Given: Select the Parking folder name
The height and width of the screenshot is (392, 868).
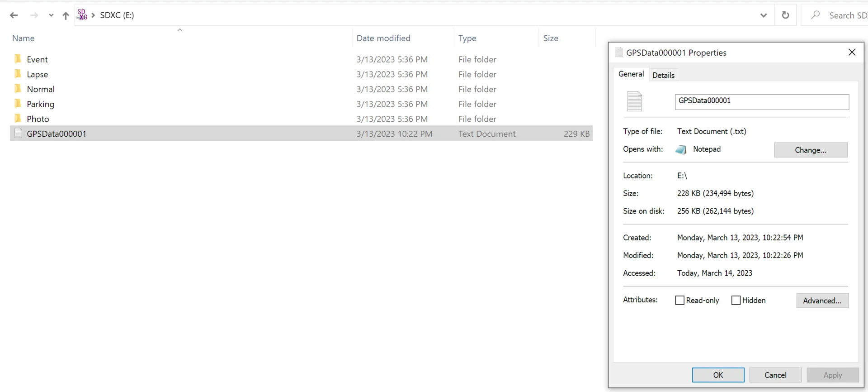Looking at the screenshot, I should (40, 104).
